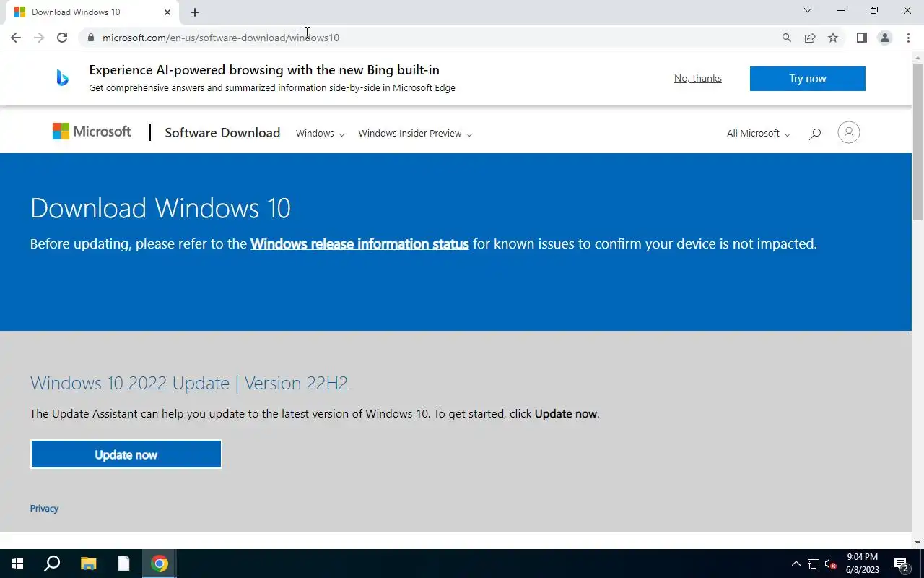Click the page vertical scrollbar thumb

[918, 142]
